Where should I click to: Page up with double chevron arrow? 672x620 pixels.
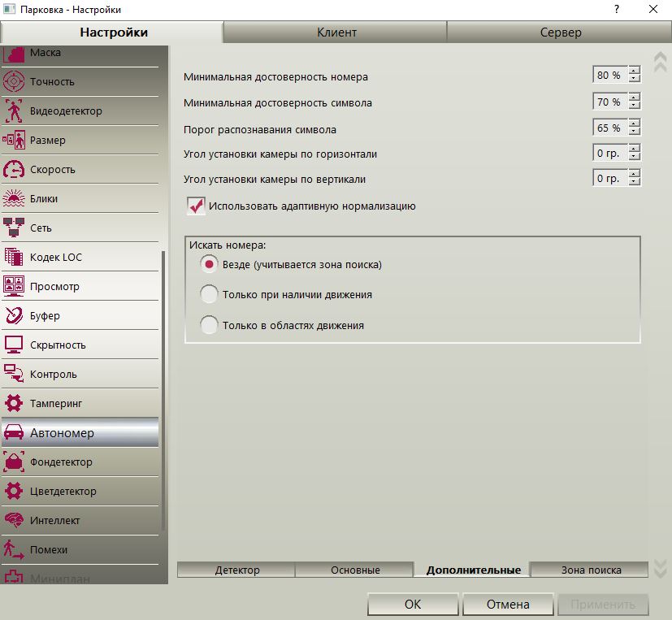pyautogui.click(x=660, y=62)
